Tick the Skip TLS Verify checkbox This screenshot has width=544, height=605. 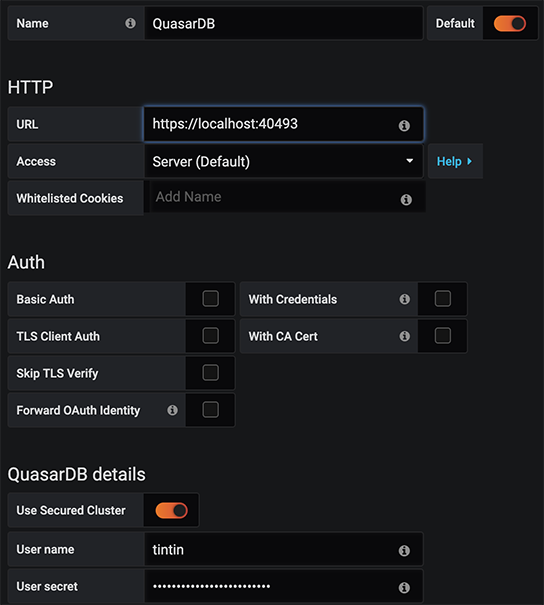coord(211,373)
